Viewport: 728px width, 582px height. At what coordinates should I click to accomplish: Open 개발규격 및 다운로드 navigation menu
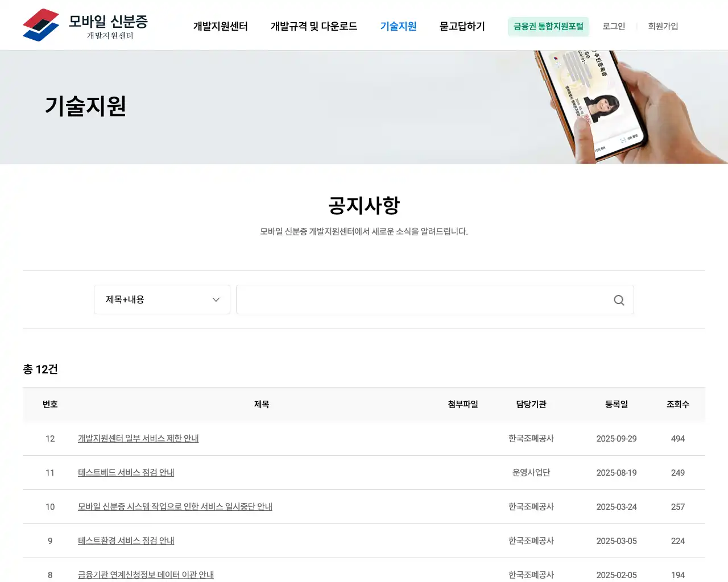[314, 26]
